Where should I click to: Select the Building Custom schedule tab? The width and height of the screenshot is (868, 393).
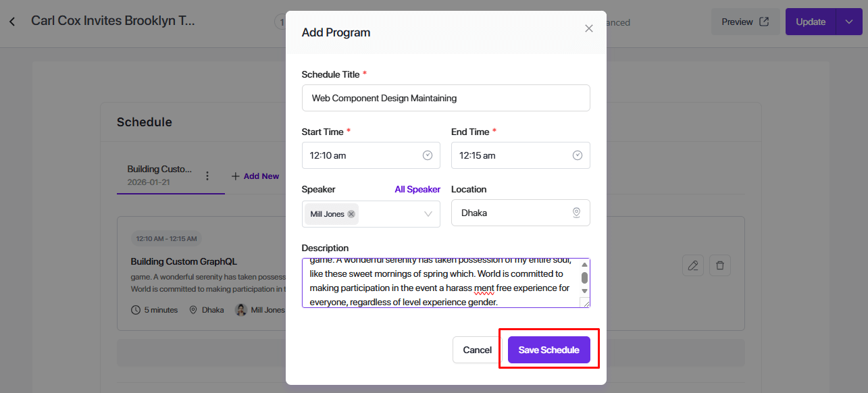[159, 175]
